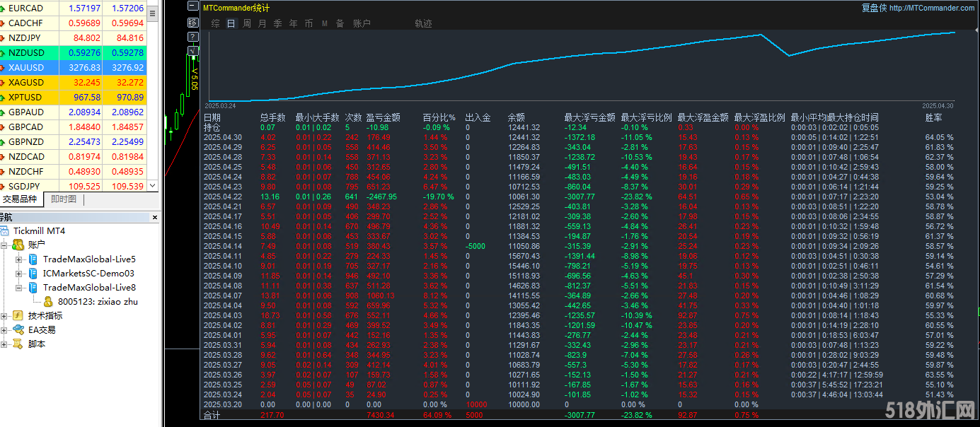The height and width of the screenshot is (427, 980).
Task: Select the ICMarketsSC-Demo03 tree item
Action: click(88, 274)
